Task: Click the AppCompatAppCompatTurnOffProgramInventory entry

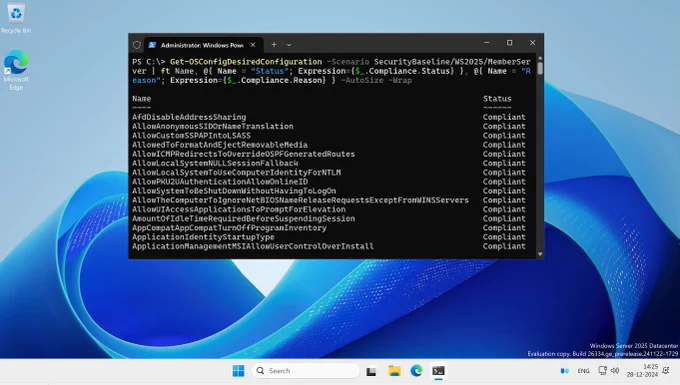Action: point(229,228)
